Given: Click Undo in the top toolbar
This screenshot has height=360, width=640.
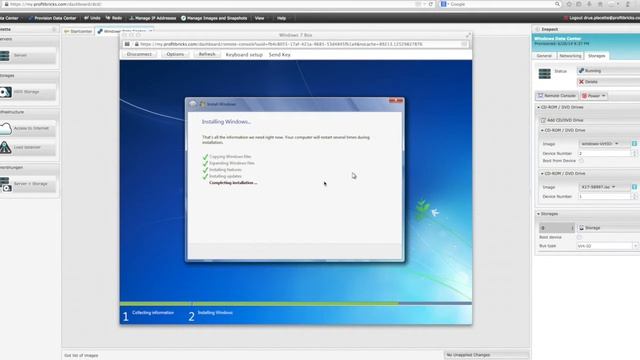Looking at the screenshot, I should (x=92, y=18).
